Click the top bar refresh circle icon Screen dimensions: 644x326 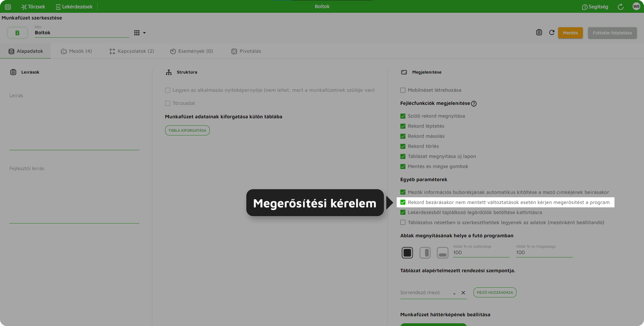(621, 7)
